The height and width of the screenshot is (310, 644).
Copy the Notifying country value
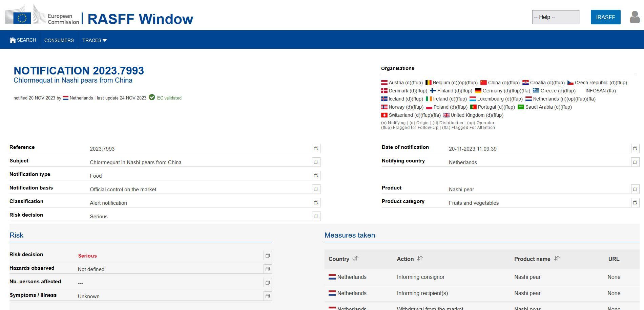click(x=635, y=162)
